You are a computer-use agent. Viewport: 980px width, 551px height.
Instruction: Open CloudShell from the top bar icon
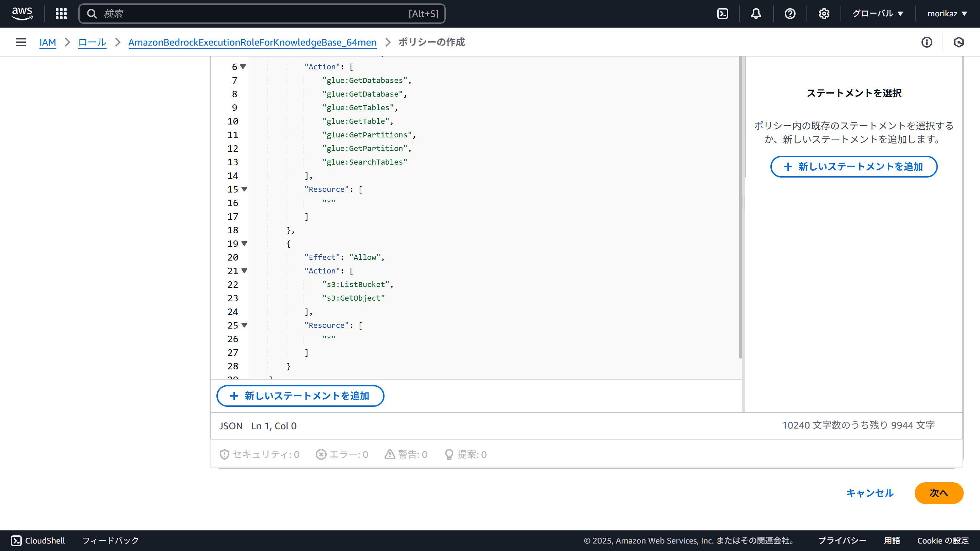coord(722,14)
